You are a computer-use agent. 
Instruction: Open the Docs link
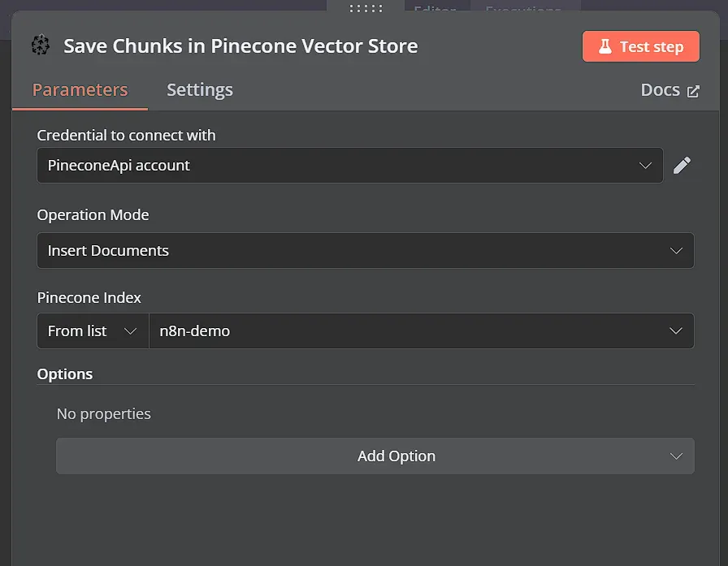click(x=661, y=89)
